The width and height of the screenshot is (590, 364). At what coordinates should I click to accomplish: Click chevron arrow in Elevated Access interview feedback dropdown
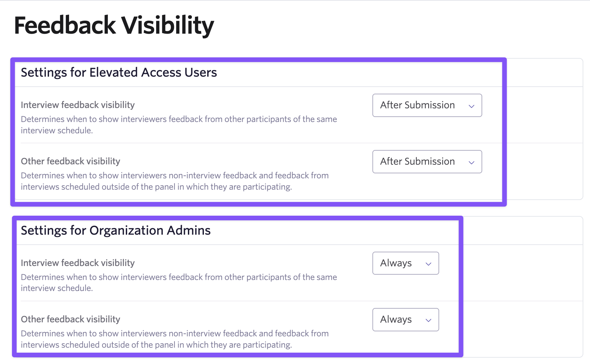[x=471, y=106]
